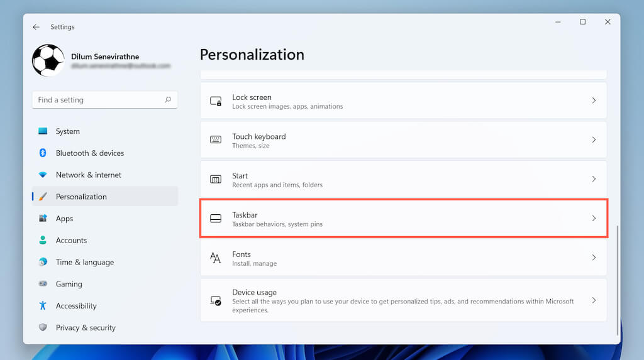Screen dimensions: 644x360
Task: Click the Privacy shield icon
Action: 43,327
